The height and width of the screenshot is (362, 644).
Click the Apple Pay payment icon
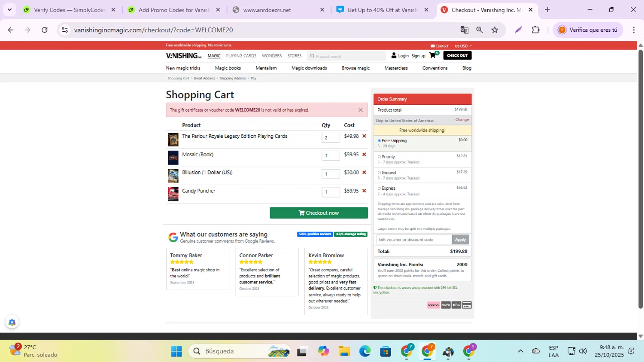click(456, 305)
